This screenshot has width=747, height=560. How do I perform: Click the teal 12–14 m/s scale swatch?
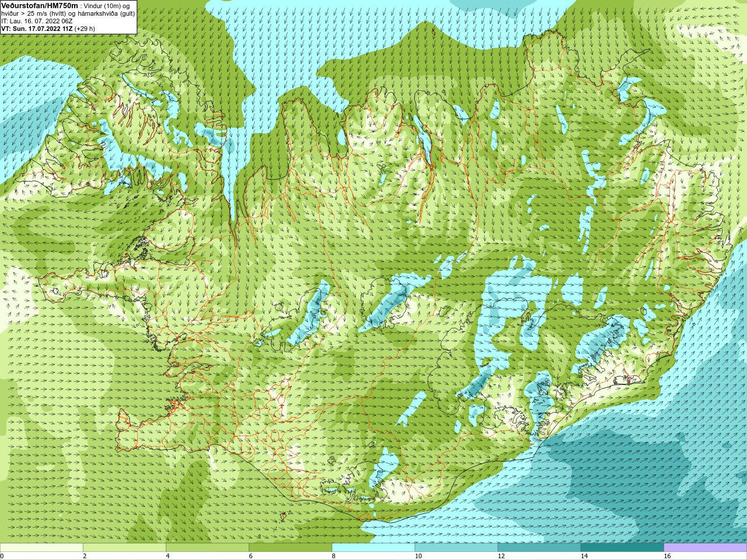point(539,548)
